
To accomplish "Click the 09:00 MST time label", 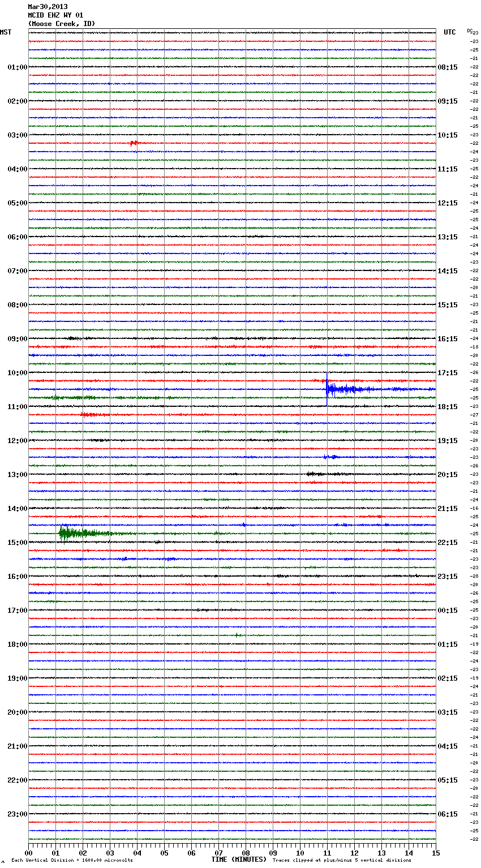I will pos(18,339).
